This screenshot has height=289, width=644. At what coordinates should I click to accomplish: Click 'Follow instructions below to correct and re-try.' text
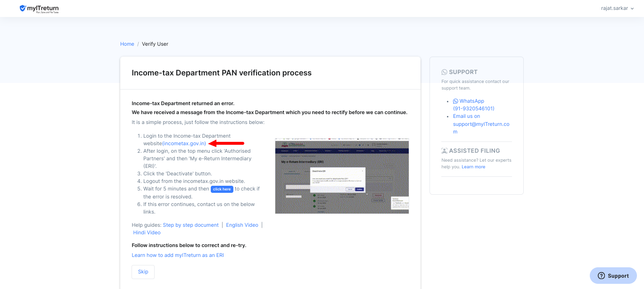click(x=189, y=245)
